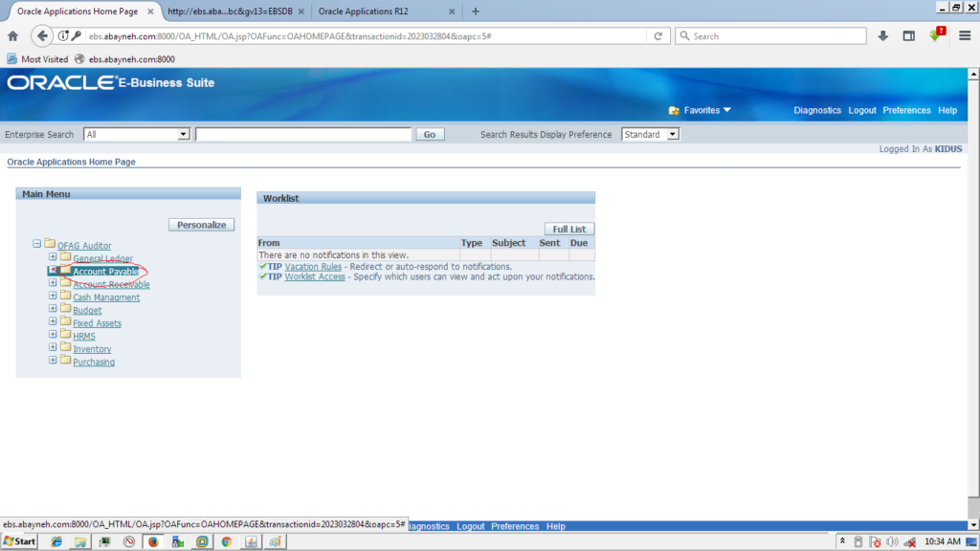Open the Firefox taskbar icon
The width and height of the screenshot is (980, 551).
coord(153,541)
